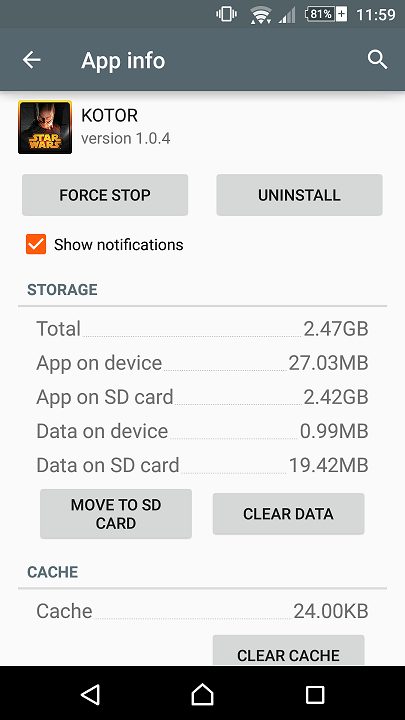Tap the clock showing 11:59

tap(376, 14)
